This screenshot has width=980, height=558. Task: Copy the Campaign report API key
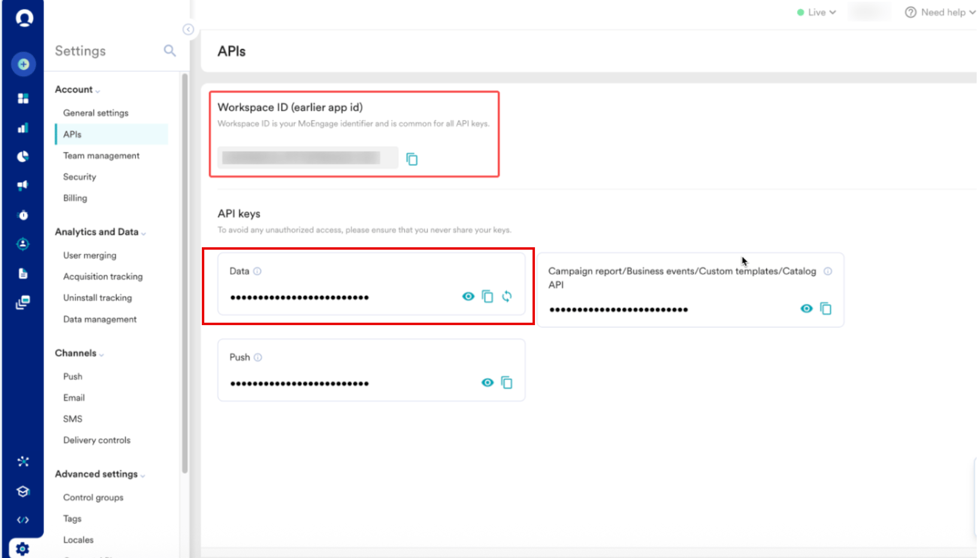pos(826,308)
